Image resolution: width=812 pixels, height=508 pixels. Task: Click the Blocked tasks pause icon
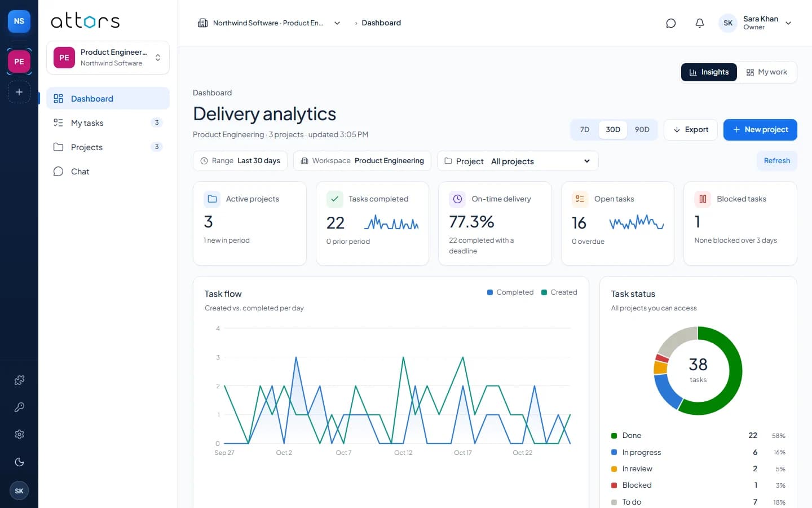click(703, 199)
